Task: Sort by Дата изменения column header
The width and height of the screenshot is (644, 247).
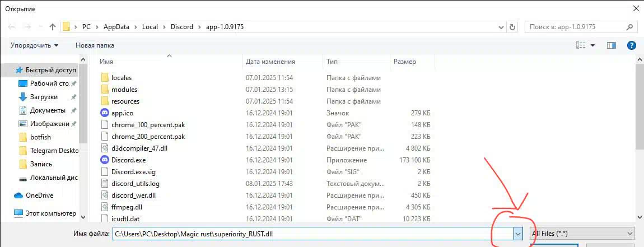Action: point(270,62)
